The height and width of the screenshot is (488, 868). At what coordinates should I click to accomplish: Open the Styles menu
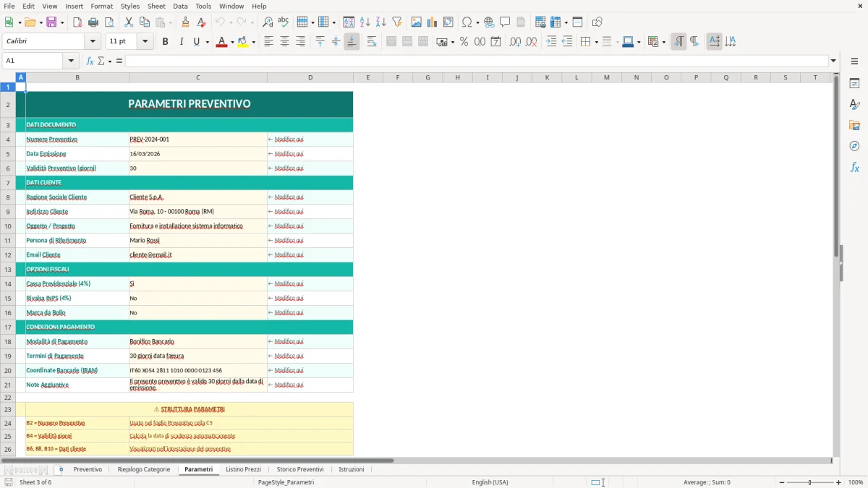click(130, 6)
